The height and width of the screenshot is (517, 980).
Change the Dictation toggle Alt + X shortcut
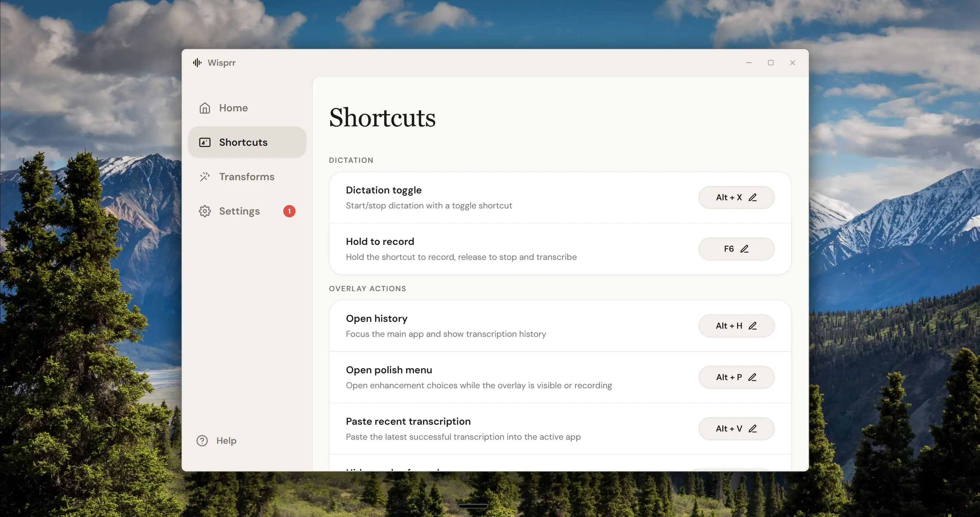[x=736, y=197]
